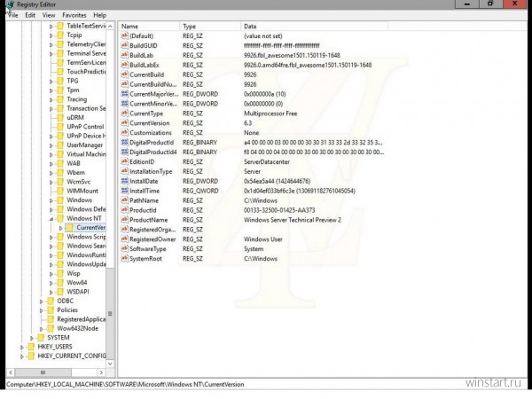Collapse the Windows NT key

tap(51, 218)
